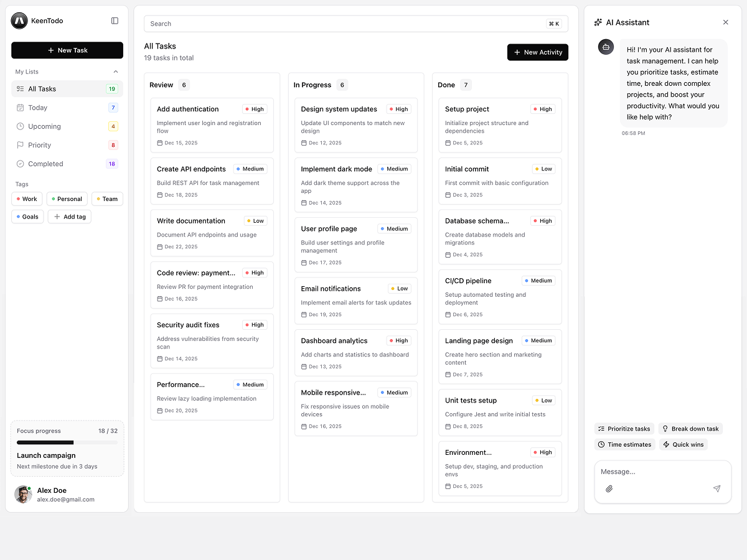Choose the Prioritize tasks suggestion chip
The width and height of the screenshot is (747, 560).
[x=624, y=429]
